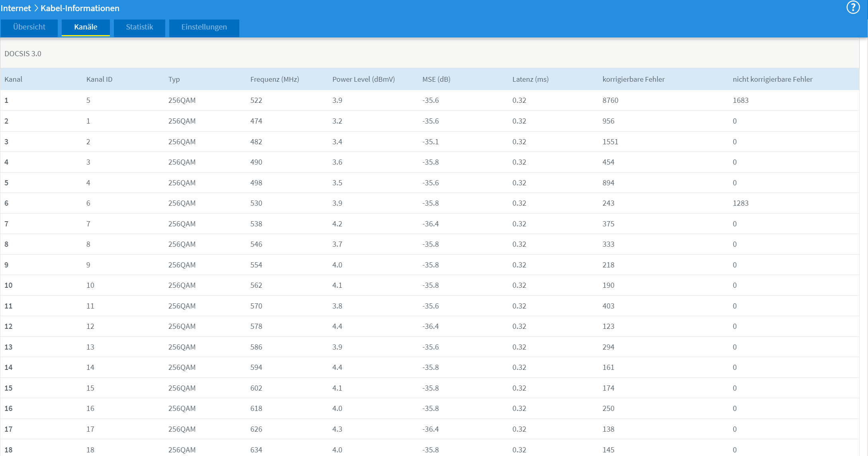Click the nicht korrigierbare Fehler header
Image resolution: width=868 pixels, height=456 pixels.
tap(772, 79)
